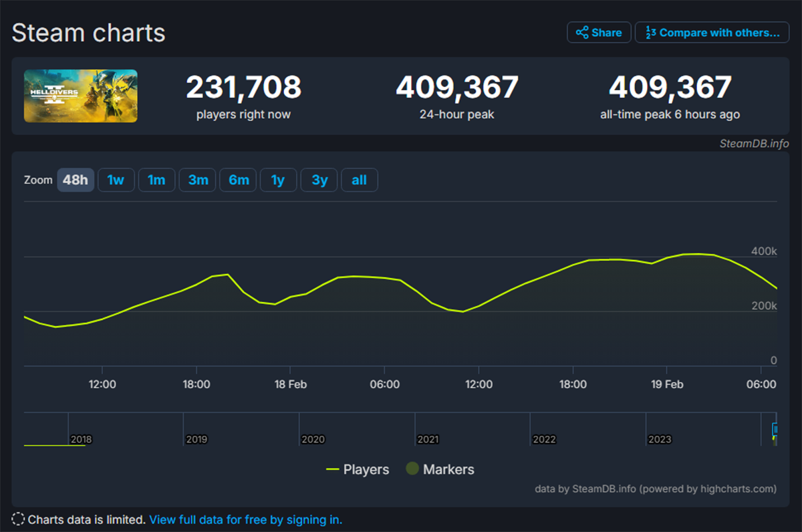This screenshot has height=532, width=802.
Task: Click the navigator range handle at right
Action: 775,428
